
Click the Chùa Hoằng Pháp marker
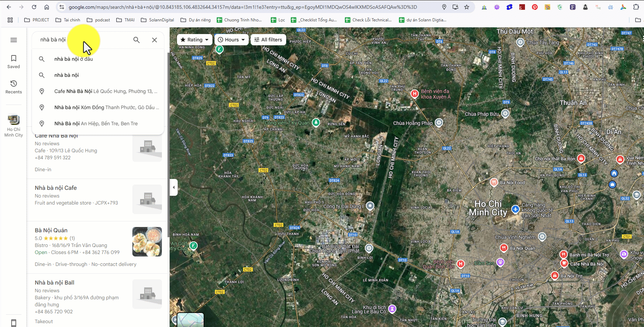pos(439,123)
